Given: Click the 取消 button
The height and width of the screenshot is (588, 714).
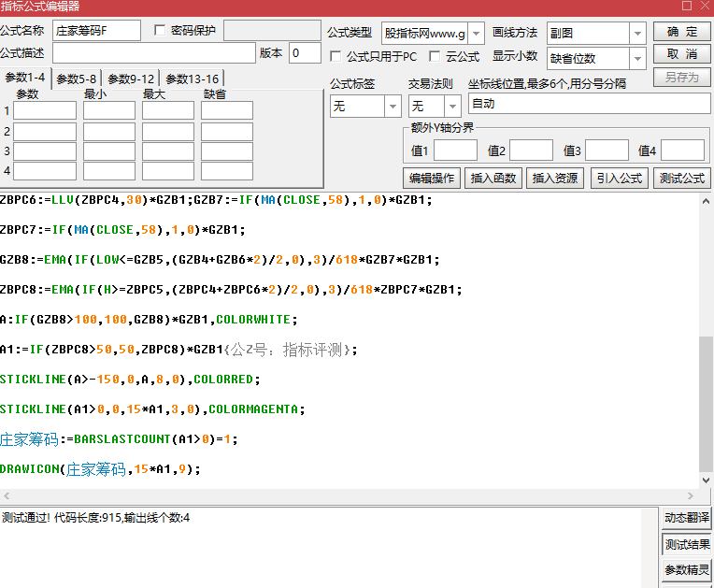Looking at the screenshot, I should 681,54.
